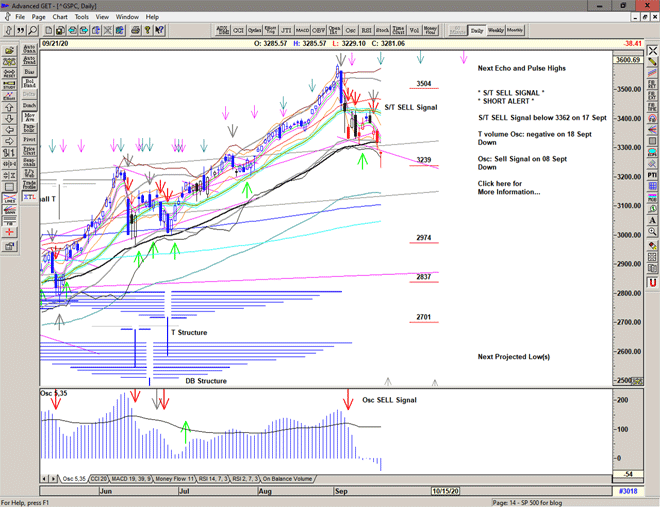Click the CCI study toolbar button

point(238,30)
